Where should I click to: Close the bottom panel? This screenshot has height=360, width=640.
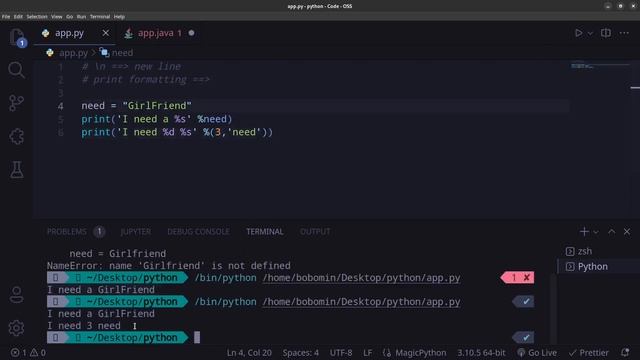coord(627,232)
